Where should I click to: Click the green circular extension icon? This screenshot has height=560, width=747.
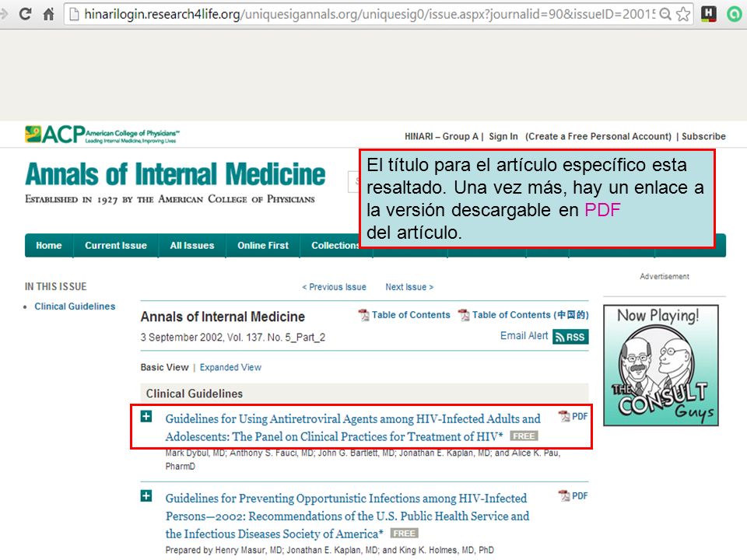click(734, 14)
